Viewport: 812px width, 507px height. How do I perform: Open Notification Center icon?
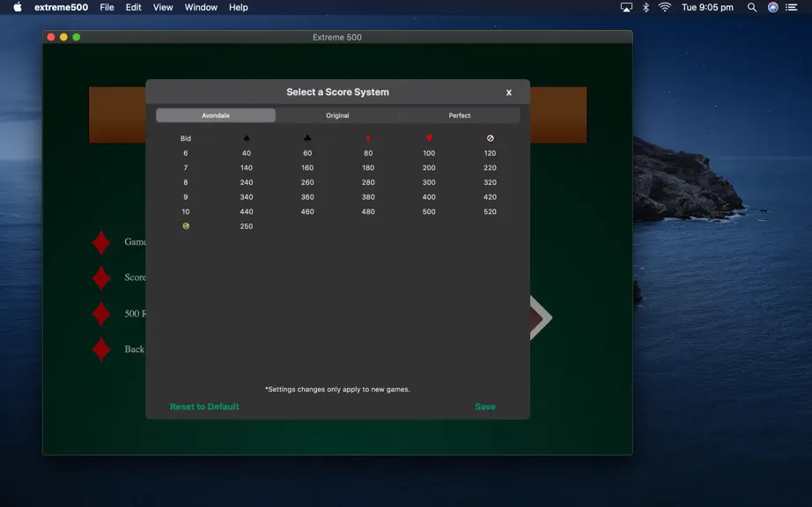pyautogui.click(x=791, y=7)
